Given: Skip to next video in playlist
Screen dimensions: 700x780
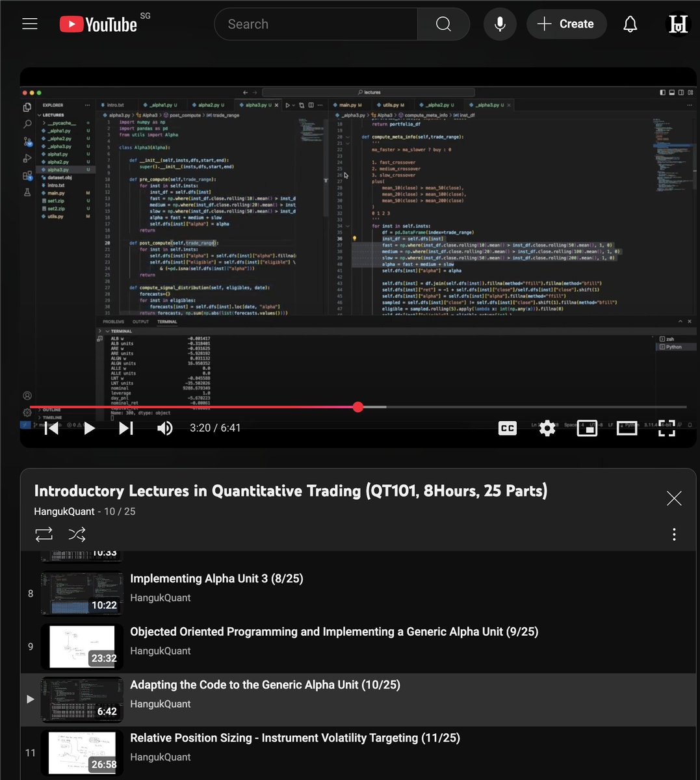Looking at the screenshot, I should coord(126,428).
